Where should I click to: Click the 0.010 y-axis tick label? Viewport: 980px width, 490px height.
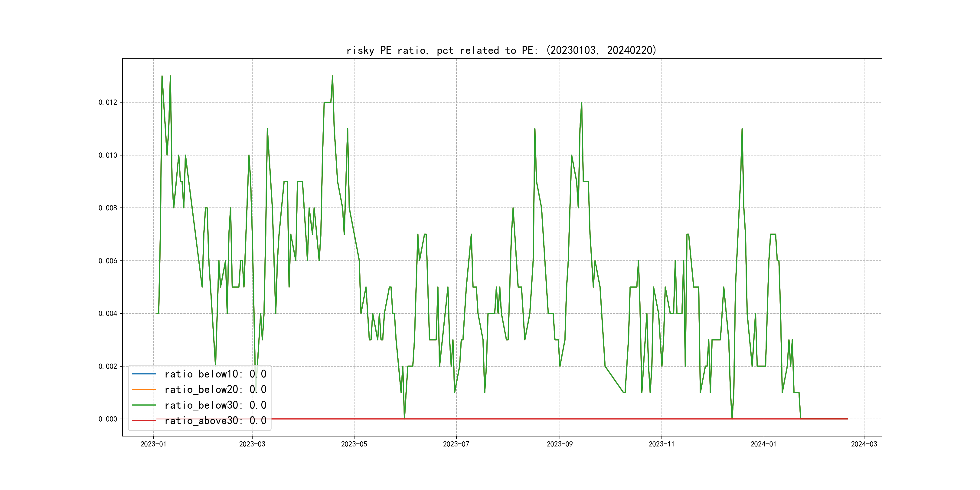coord(108,155)
